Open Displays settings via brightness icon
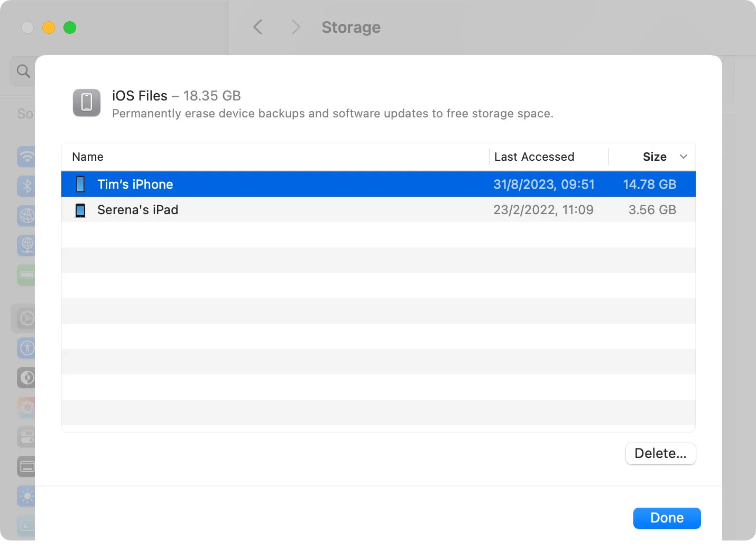This screenshot has width=756, height=550. [x=25, y=496]
